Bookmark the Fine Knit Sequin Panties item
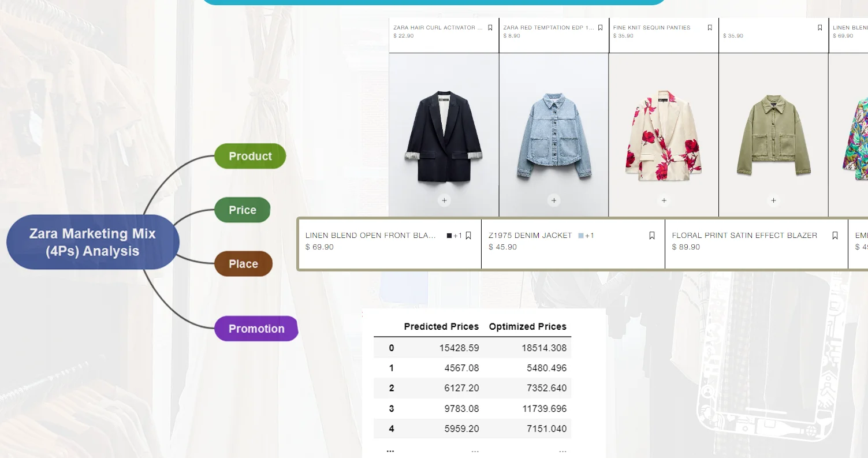The width and height of the screenshot is (868, 458). (x=710, y=27)
